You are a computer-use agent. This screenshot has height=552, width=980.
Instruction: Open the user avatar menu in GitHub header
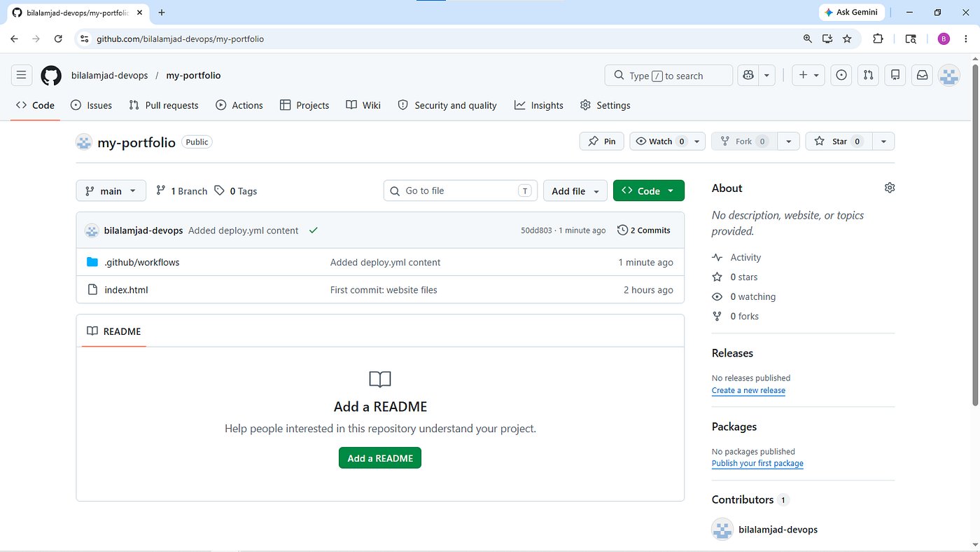pyautogui.click(x=949, y=76)
